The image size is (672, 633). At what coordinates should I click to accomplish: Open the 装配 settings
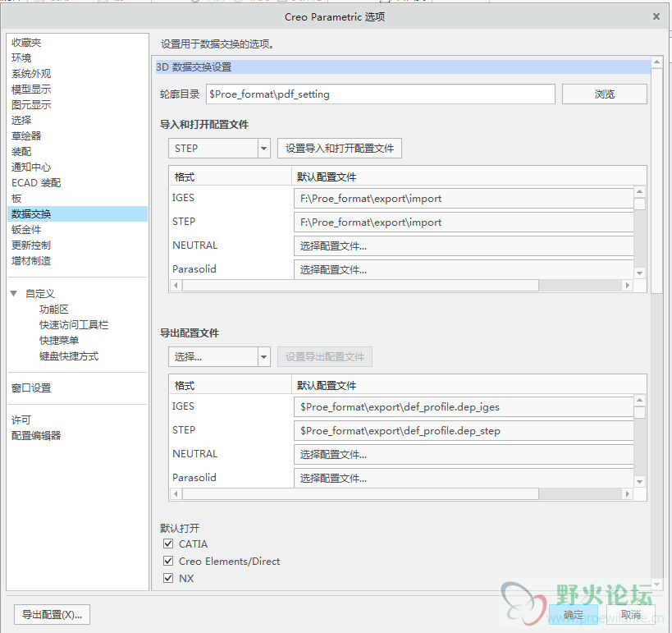click(x=21, y=151)
